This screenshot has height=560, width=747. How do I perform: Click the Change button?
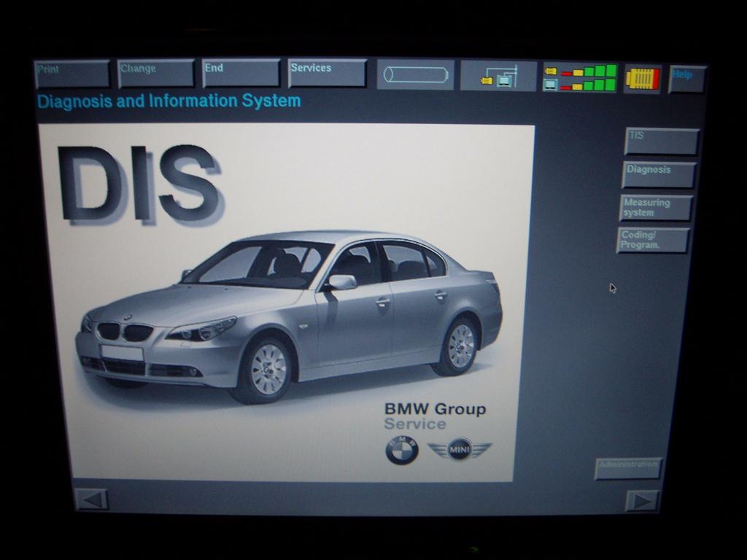(156, 74)
